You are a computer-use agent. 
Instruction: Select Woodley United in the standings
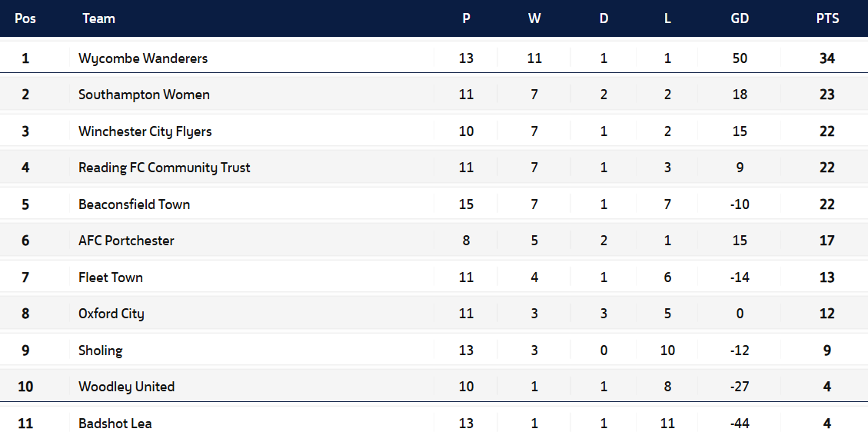pyautogui.click(x=126, y=387)
